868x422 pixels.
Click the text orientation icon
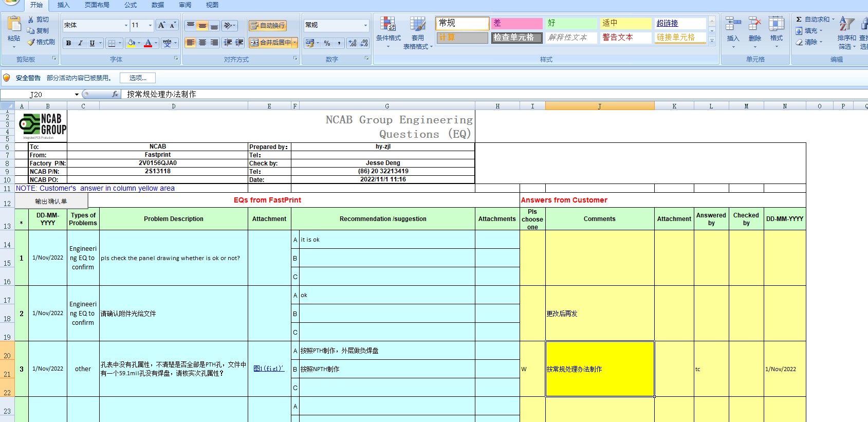[x=228, y=25]
